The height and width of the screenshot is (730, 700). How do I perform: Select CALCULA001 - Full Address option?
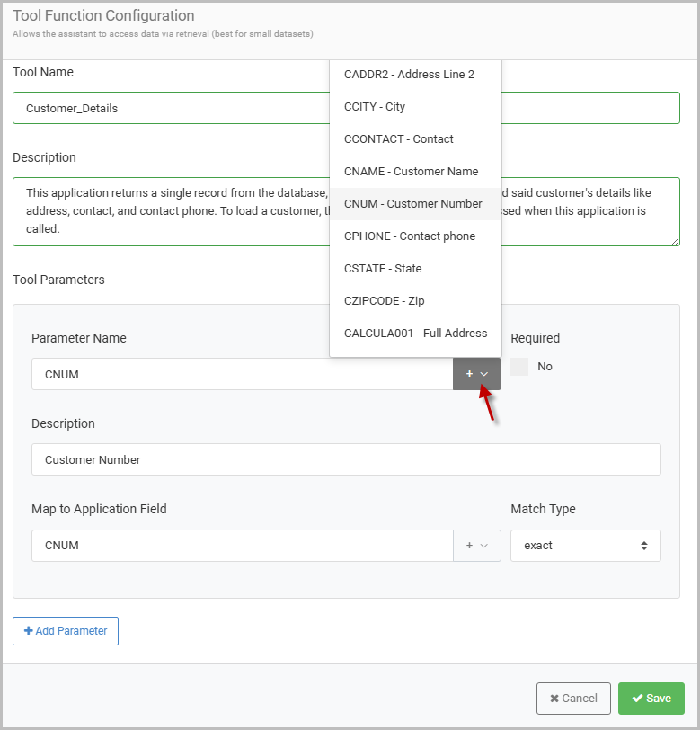[x=415, y=334]
